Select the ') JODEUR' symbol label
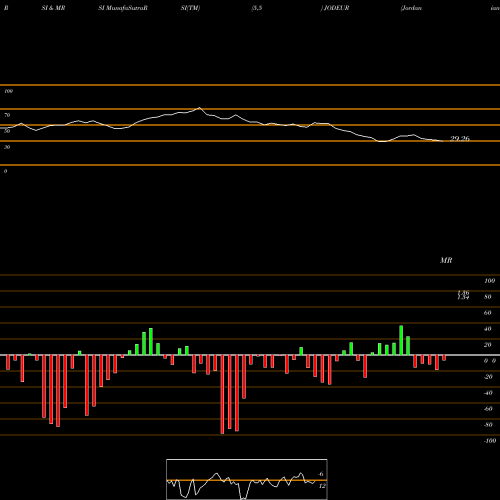Image resolution: width=500 pixels, height=500 pixels. click(335, 8)
